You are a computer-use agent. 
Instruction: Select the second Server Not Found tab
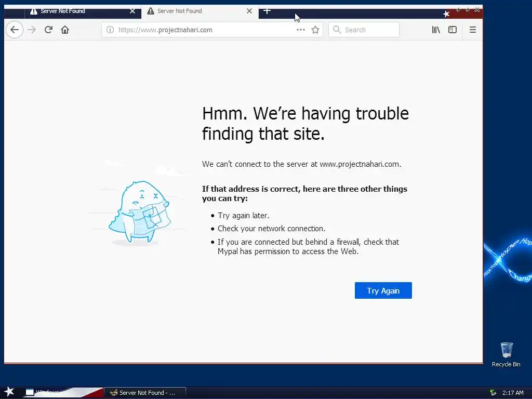[x=199, y=12]
